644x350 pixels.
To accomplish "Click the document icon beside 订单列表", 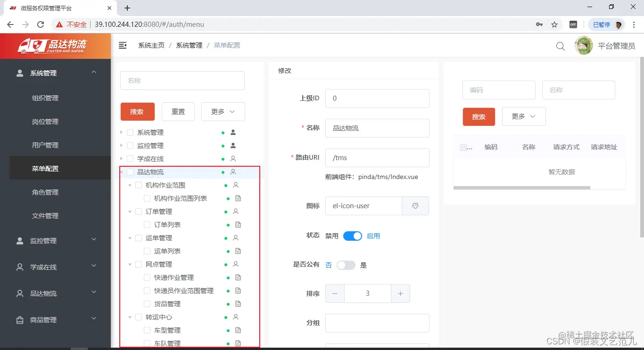I will point(238,225).
